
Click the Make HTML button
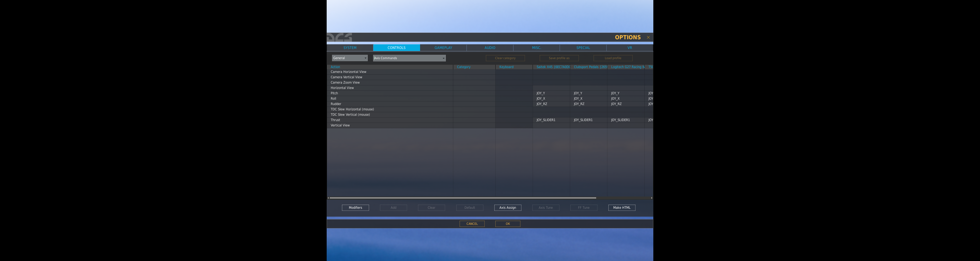[x=622, y=208]
